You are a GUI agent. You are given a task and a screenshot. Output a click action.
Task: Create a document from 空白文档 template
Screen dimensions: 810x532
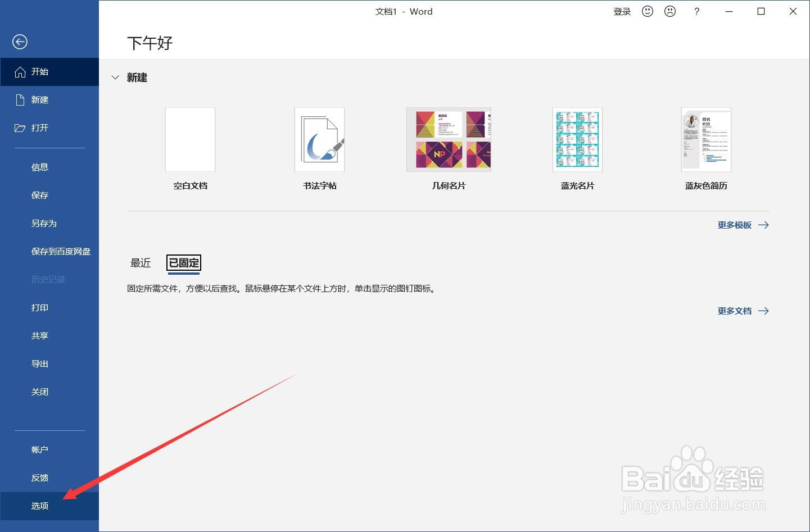tap(190, 139)
